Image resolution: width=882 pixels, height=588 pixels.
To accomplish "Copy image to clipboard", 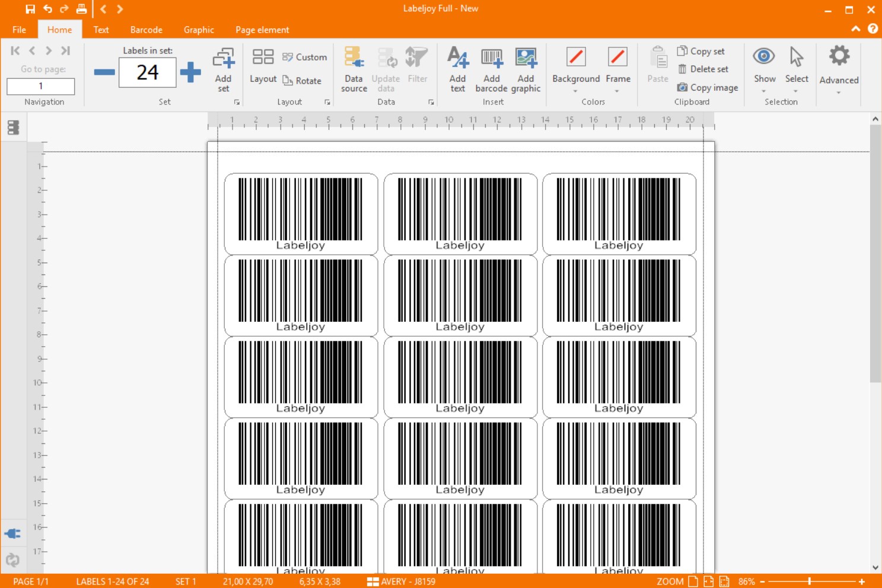I will pos(708,87).
